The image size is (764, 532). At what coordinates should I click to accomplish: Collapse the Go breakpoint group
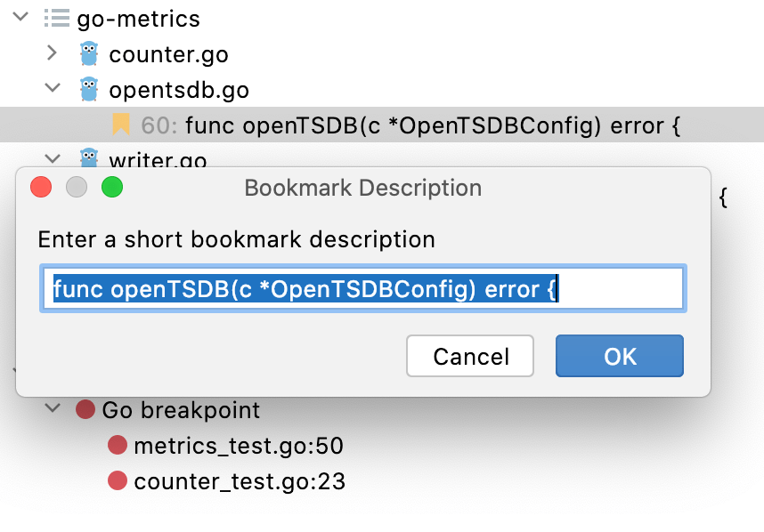click(x=52, y=410)
